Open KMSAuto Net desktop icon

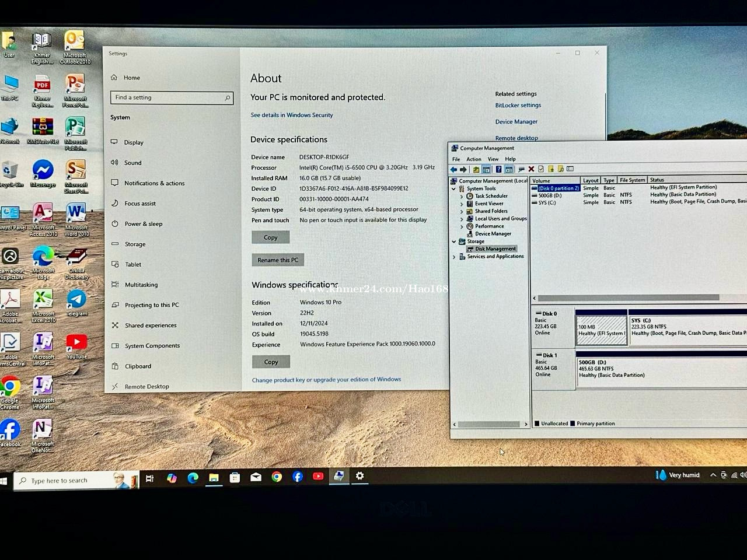coord(43,131)
